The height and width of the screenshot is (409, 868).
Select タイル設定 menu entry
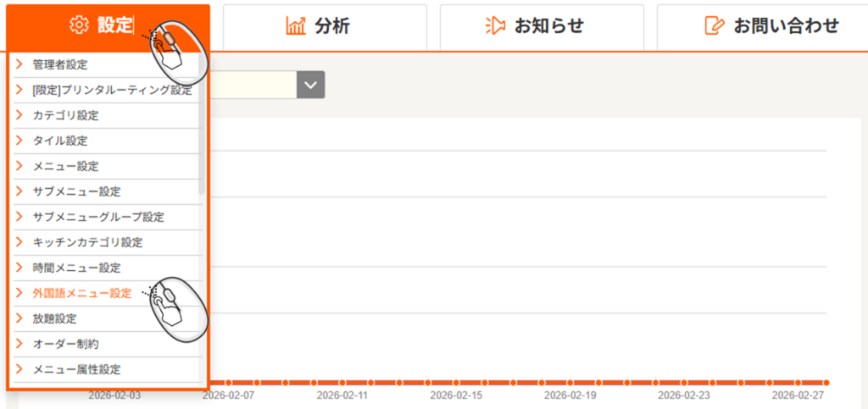(x=59, y=141)
